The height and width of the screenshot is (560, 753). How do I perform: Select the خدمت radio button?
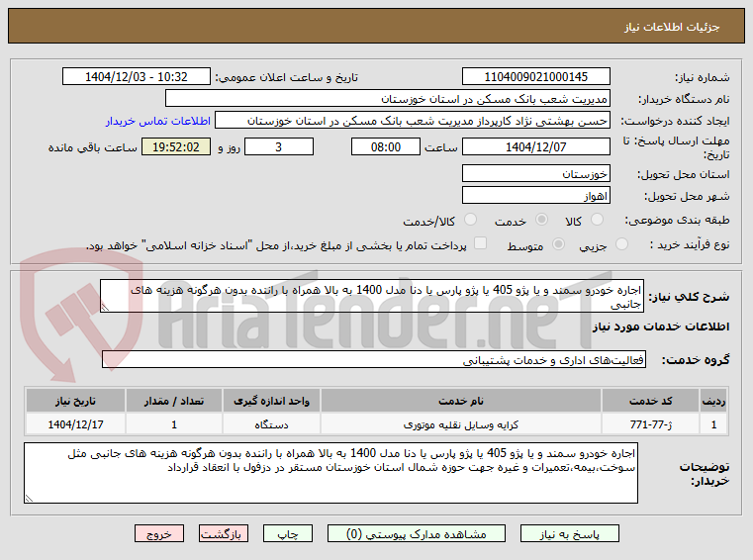541,220
